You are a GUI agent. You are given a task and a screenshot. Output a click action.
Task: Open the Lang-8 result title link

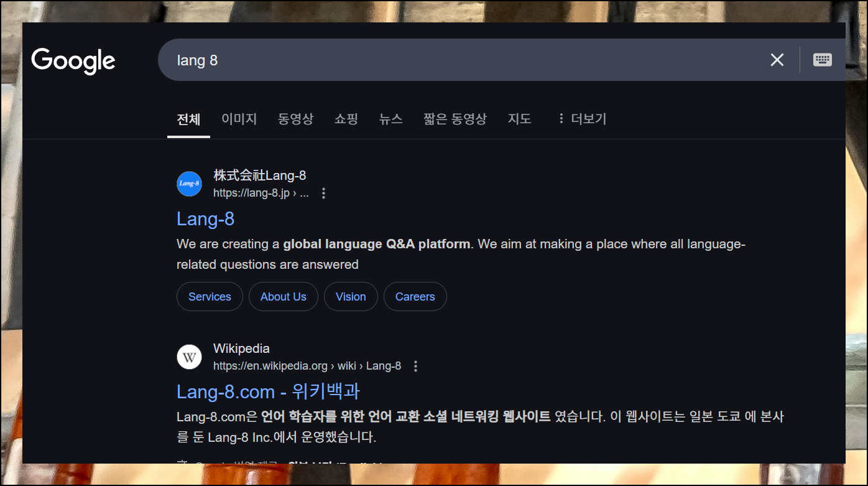(x=205, y=219)
